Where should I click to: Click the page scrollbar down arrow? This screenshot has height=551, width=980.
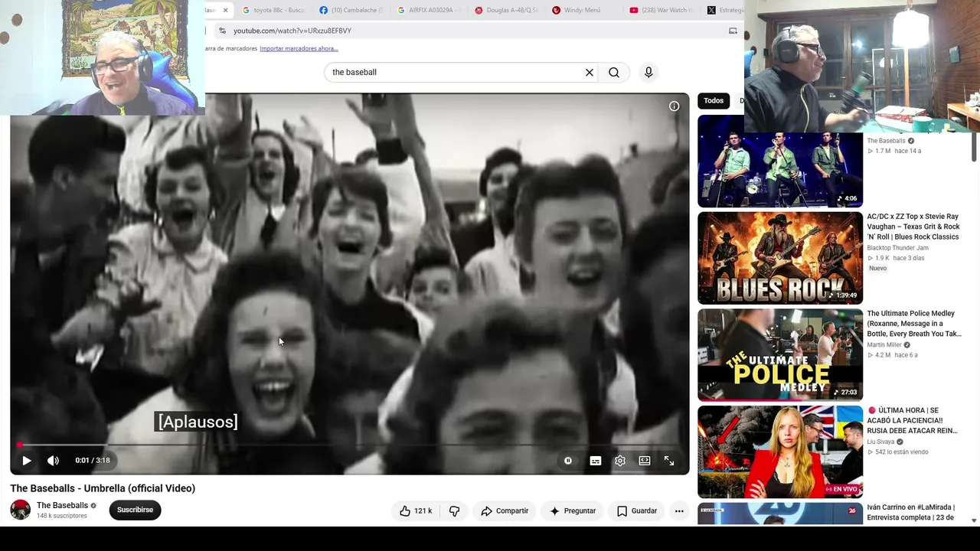(x=974, y=520)
